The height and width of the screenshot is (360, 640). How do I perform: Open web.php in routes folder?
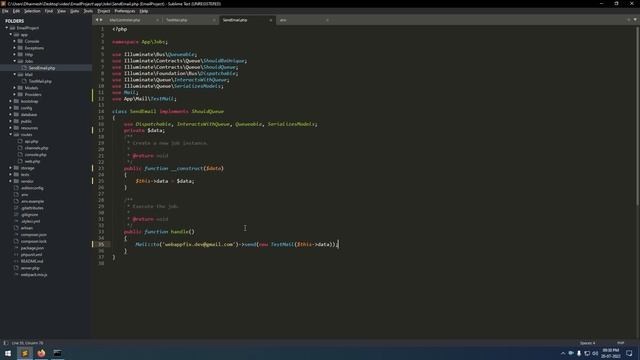32,161
